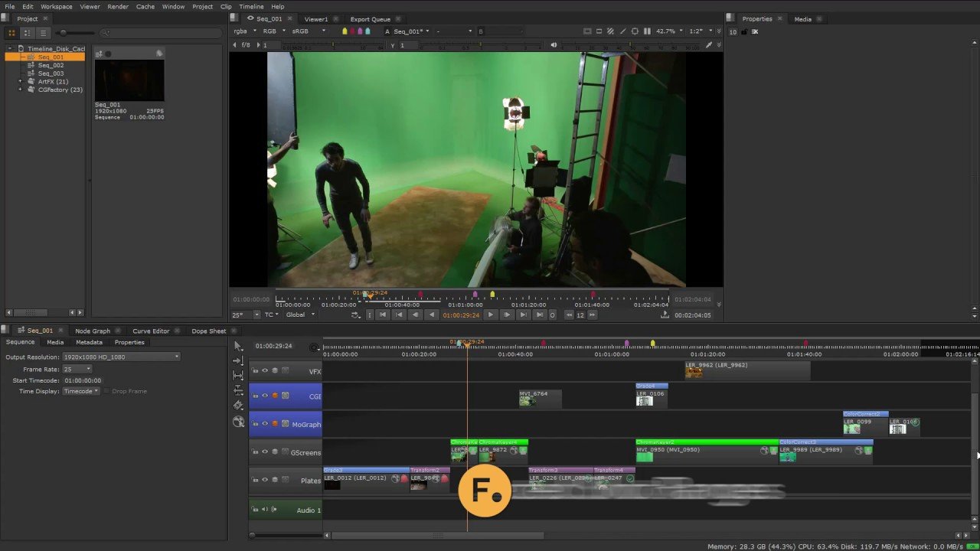Switch project bin to list view icon
980x551 pixels.
pos(43,33)
